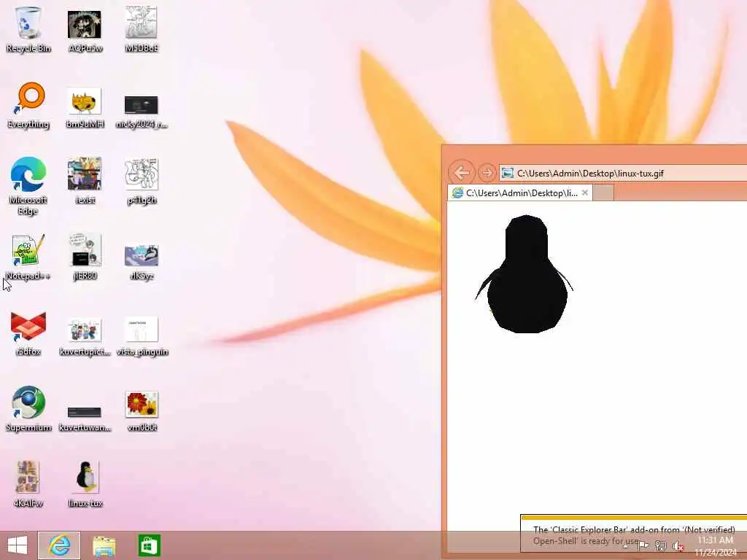
Task: Open the Notepad++ desktop shortcut
Action: click(x=28, y=257)
